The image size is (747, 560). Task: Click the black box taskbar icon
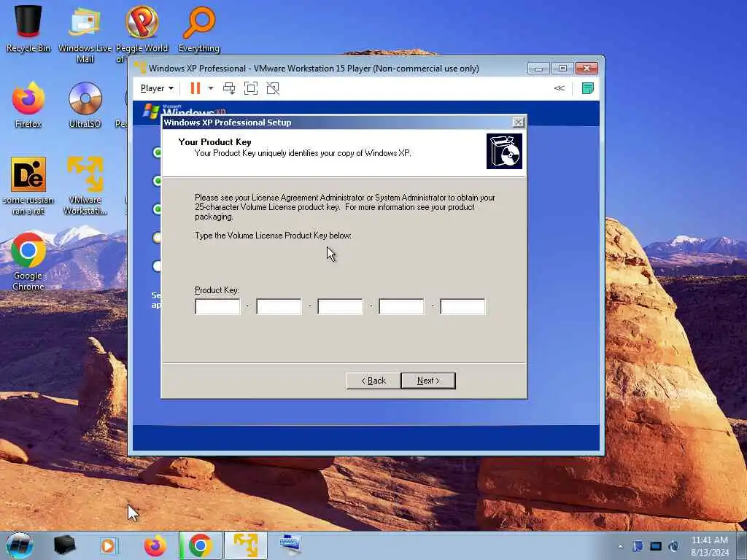coord(64,545)
